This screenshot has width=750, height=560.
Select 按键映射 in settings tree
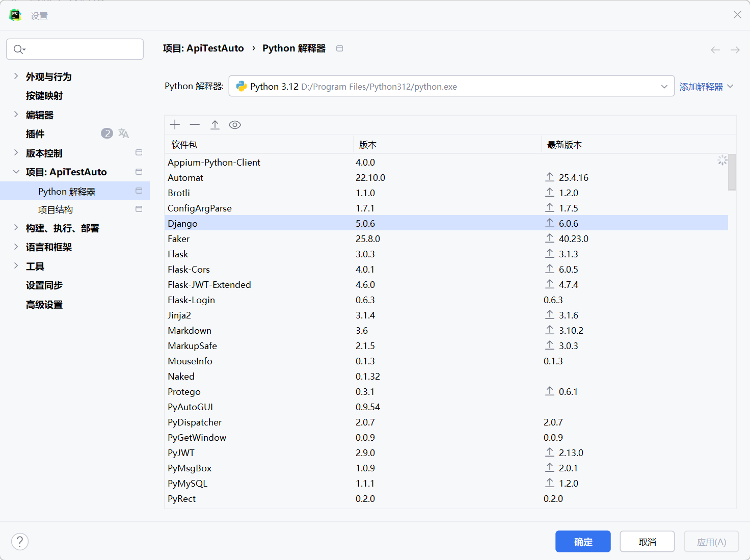44,96
